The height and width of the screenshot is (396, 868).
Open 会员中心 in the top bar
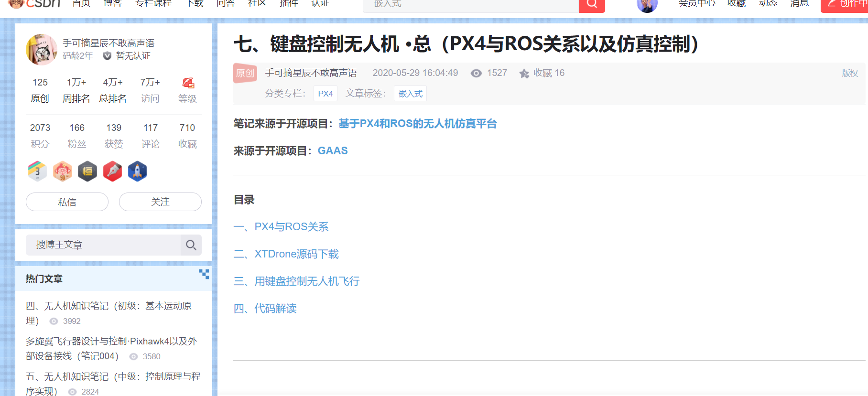click(697, 4)
